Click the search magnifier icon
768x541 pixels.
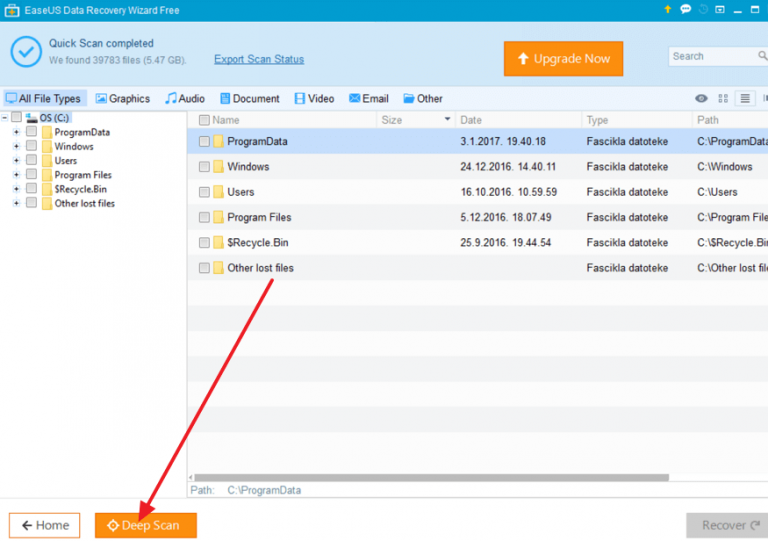(x=762, y=56)
